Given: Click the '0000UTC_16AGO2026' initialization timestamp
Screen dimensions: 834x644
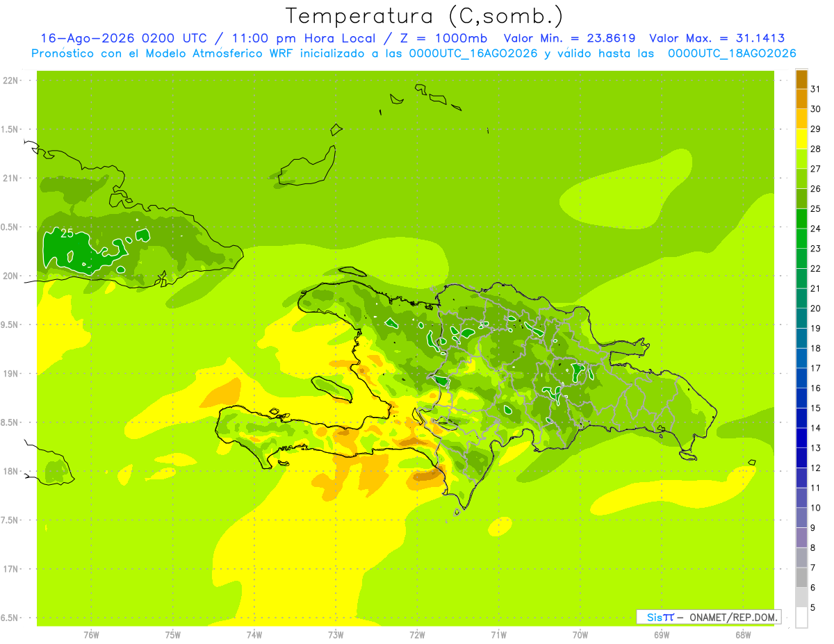Looking at the screenshot, I should (x=473, y=53).
